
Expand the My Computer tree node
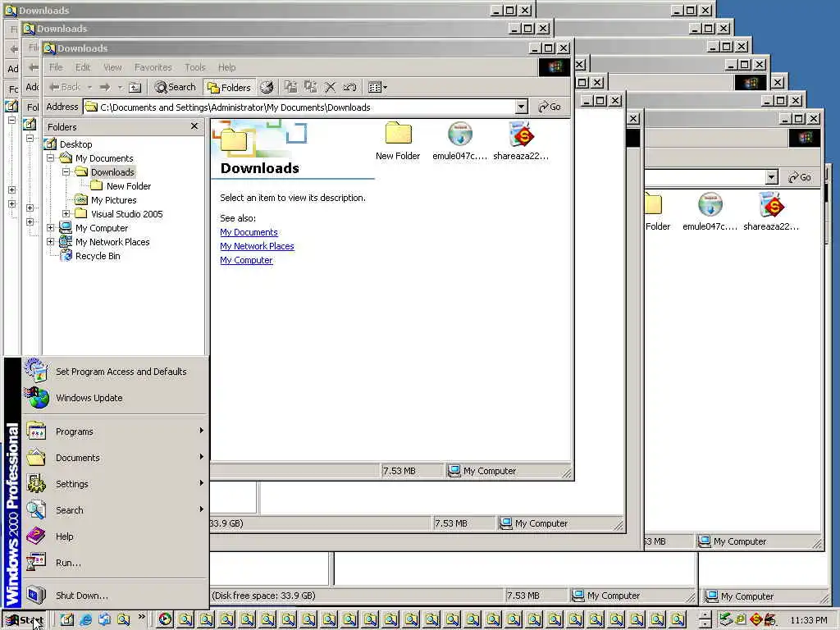click(x=50, y=228)
